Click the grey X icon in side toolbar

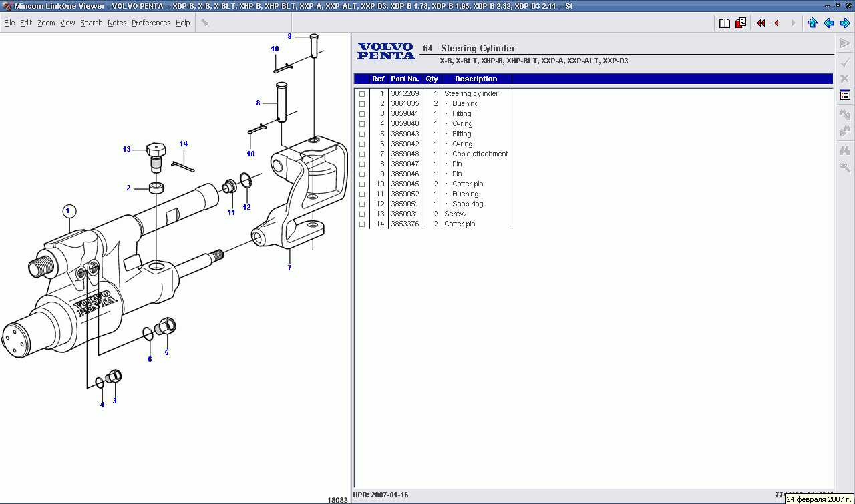[x=844, y=78]
